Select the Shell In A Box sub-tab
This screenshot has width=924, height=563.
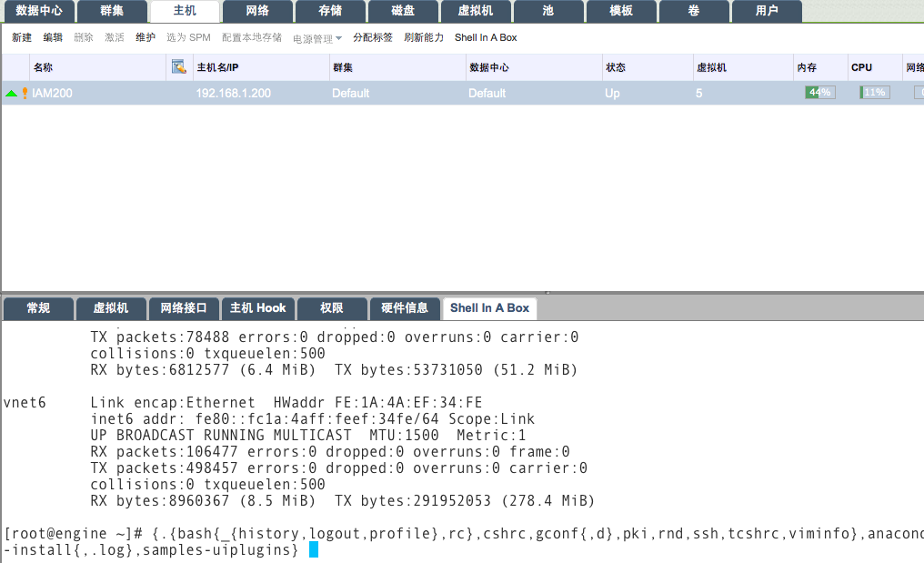[x=489, y=308]
